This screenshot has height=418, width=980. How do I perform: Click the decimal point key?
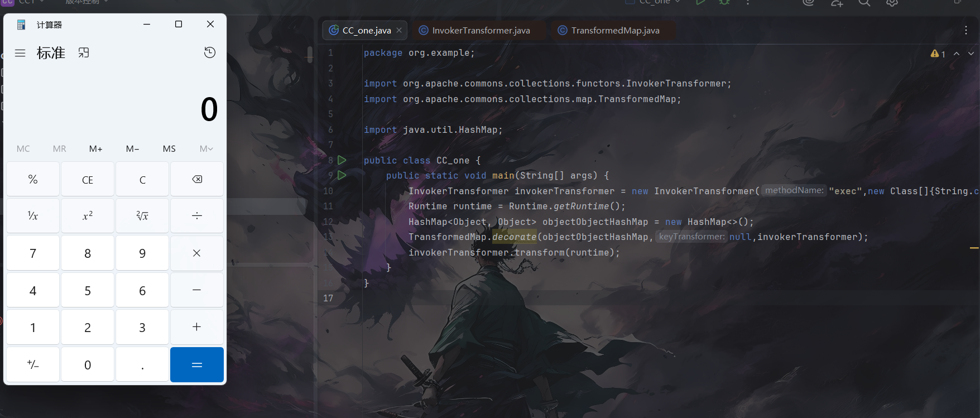(x=142, y=364)
